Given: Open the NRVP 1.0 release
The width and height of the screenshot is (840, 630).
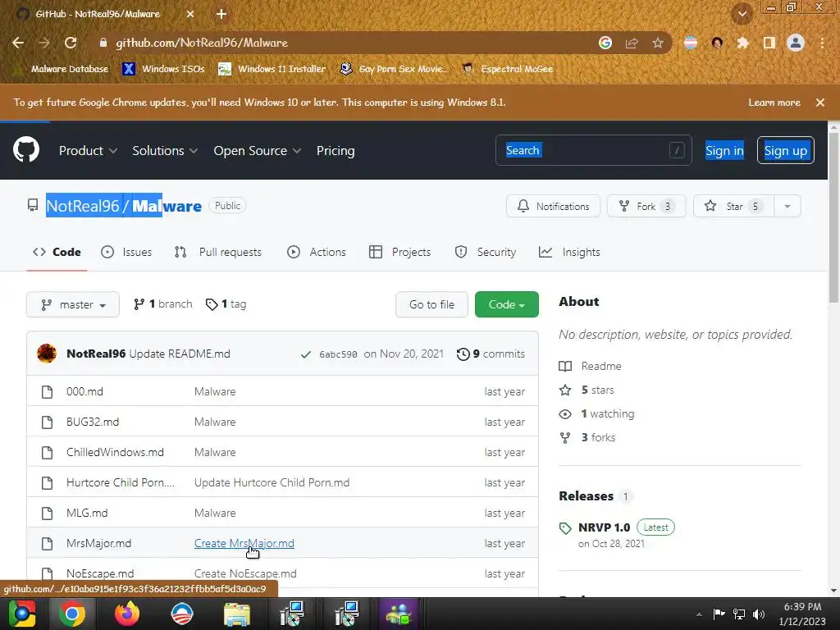Looking at the screenshot, I should [x=605, y=528].
